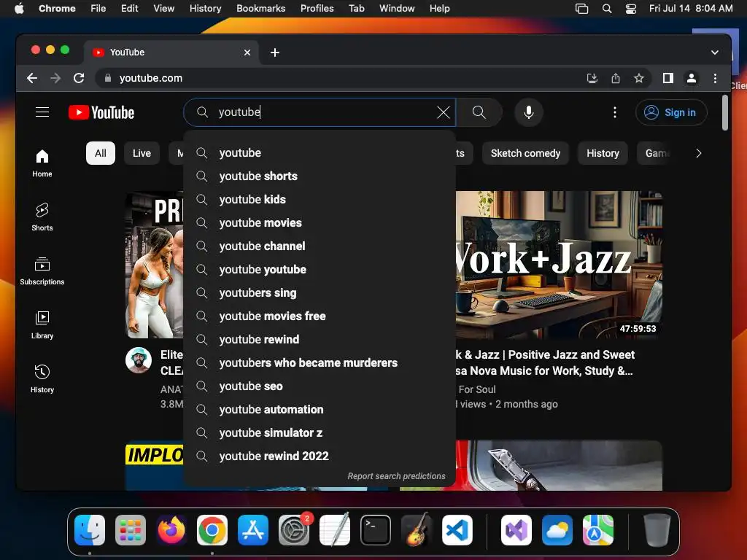
Task: Open Subscriptions in the sidebar
Action: point(42,271)
